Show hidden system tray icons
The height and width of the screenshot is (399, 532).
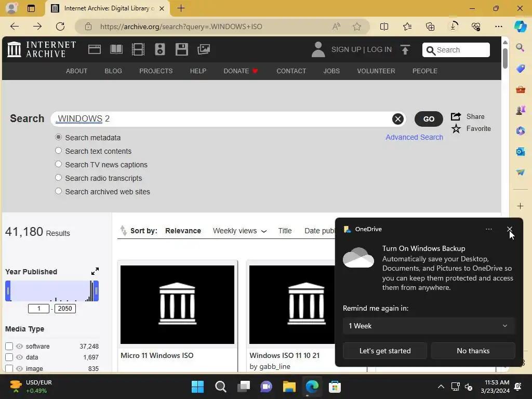click(x=441, y=387)
